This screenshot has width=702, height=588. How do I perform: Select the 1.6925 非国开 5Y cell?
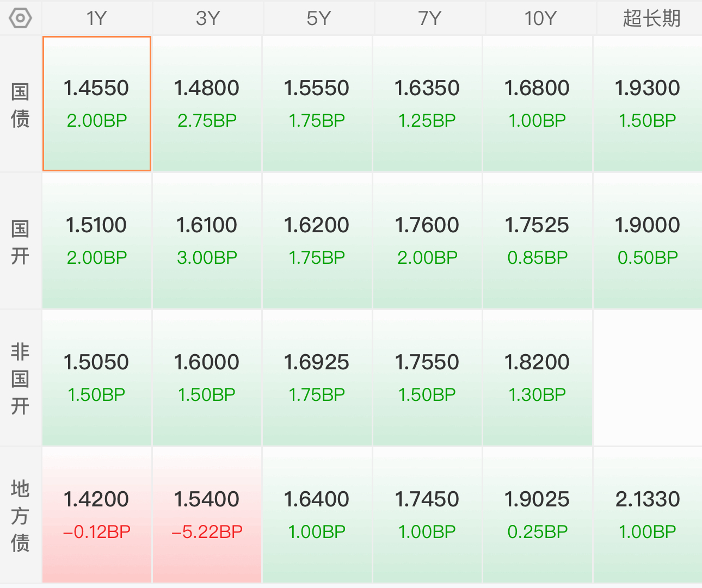click(317, 378)
